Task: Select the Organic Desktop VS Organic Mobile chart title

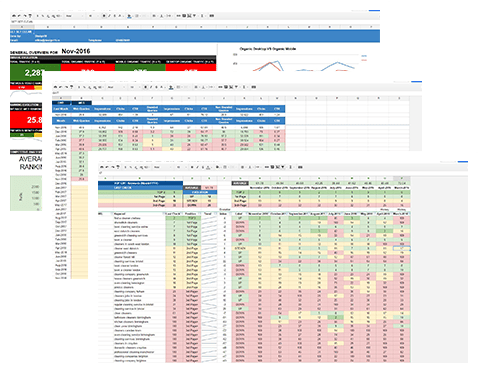Action: (268, 49)
